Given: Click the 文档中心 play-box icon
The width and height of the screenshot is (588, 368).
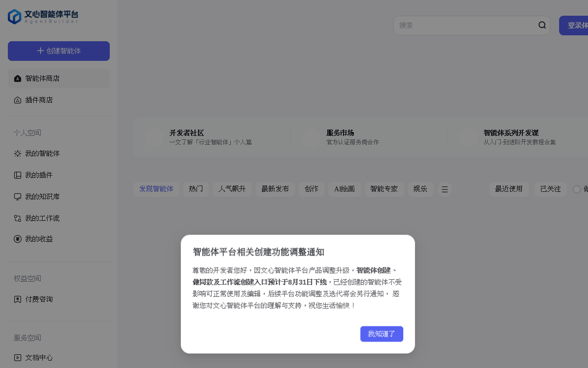Looking at the screenshot, I should [x=18, y=358].
